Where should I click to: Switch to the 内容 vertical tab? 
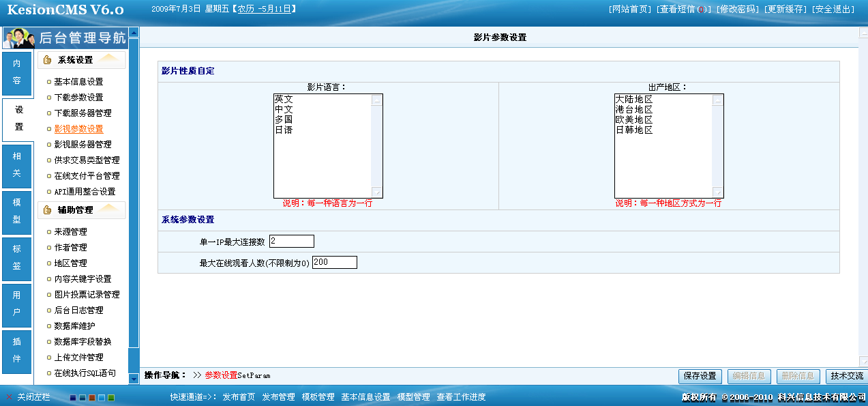(17, 72)
